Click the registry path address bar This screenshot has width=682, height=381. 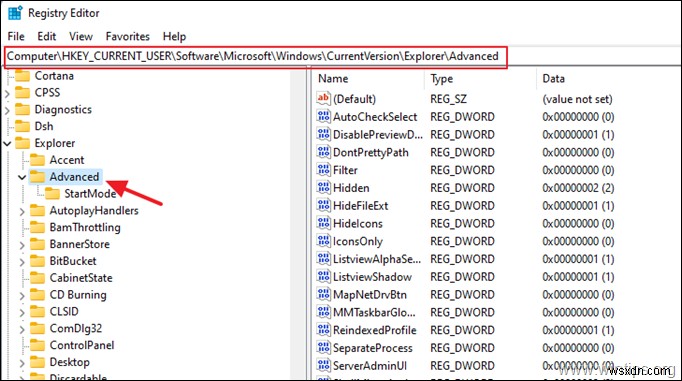click(256, 57)
